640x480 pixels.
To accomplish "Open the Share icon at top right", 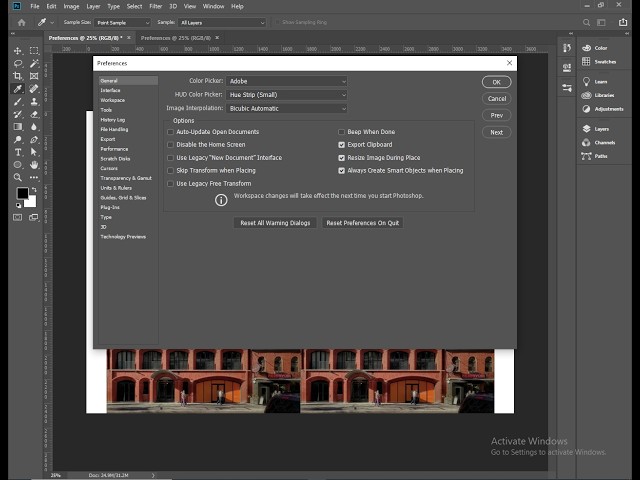I will coord(622,22).
